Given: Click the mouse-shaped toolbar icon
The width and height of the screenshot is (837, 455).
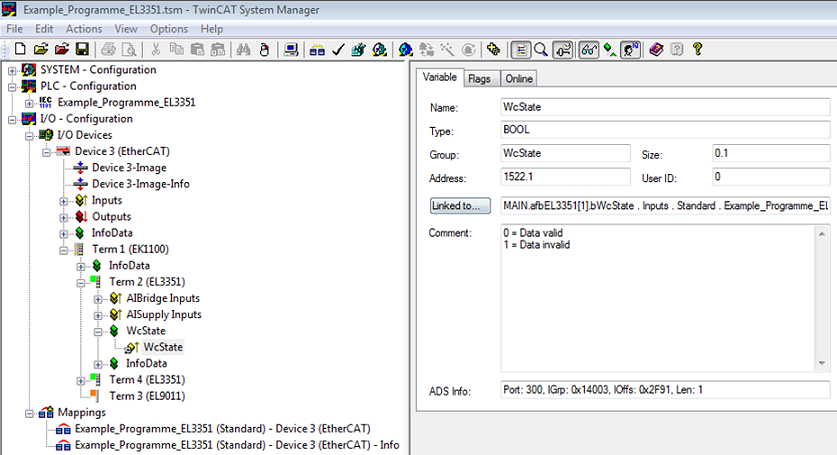Looking at the screenshot, I should 264,50.
